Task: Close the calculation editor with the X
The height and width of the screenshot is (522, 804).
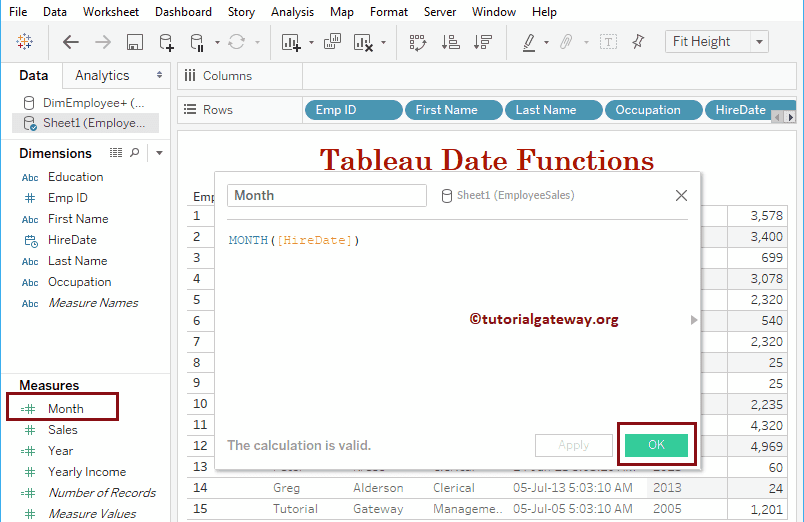Action: (x=681, y=195)
